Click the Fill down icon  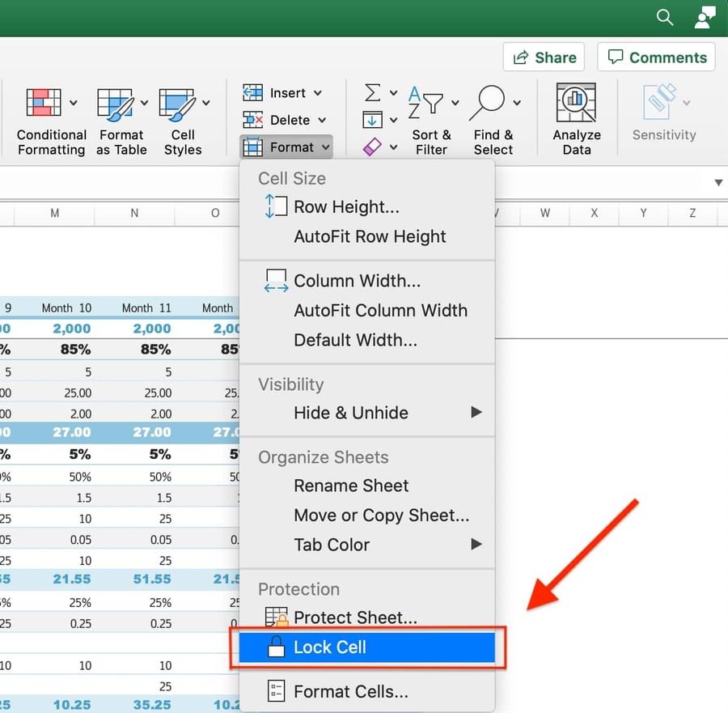tap(372, 120)
